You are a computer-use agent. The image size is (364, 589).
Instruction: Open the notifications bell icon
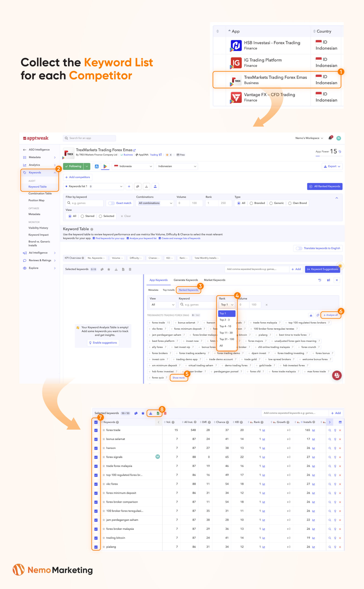pos(330,138)
